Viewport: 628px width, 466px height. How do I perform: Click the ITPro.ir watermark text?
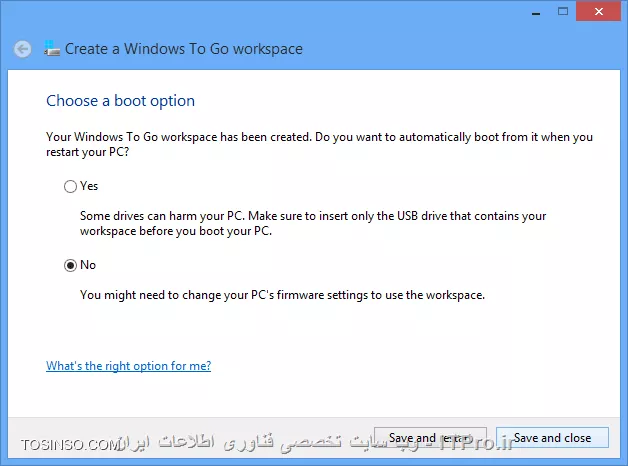[477, 443]
